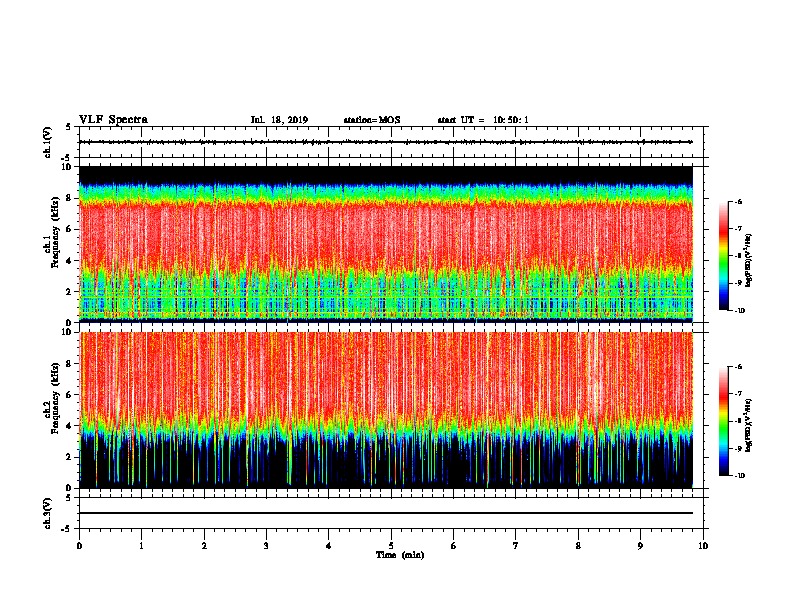792x612 pixels.
Task: Click the ch.2 spectrogram panel
Action: 386,410
